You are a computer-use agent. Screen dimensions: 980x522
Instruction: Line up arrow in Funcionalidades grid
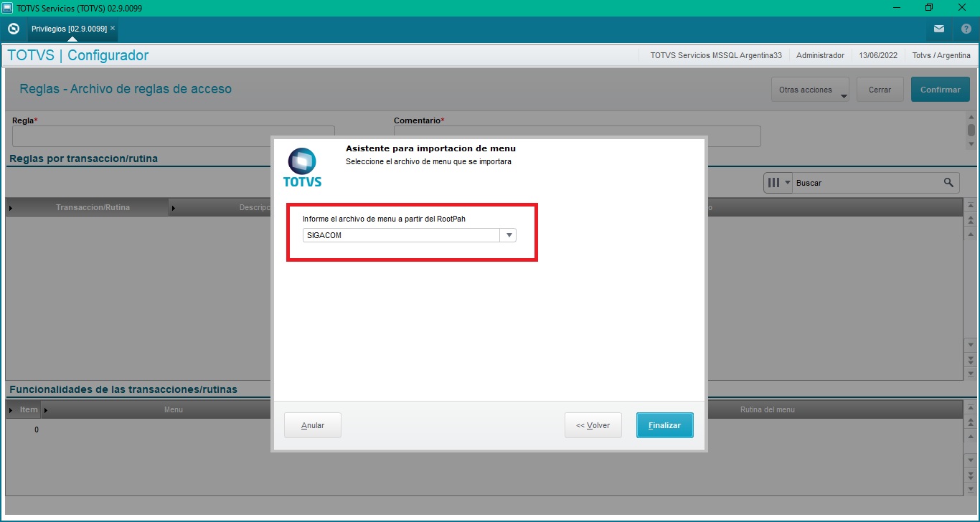pos(971,435)
